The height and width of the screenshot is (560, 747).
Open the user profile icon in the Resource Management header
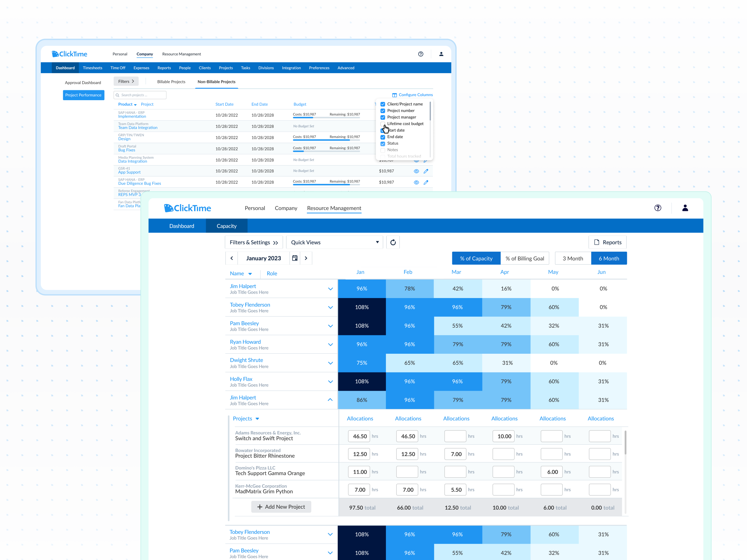point(685,208)
